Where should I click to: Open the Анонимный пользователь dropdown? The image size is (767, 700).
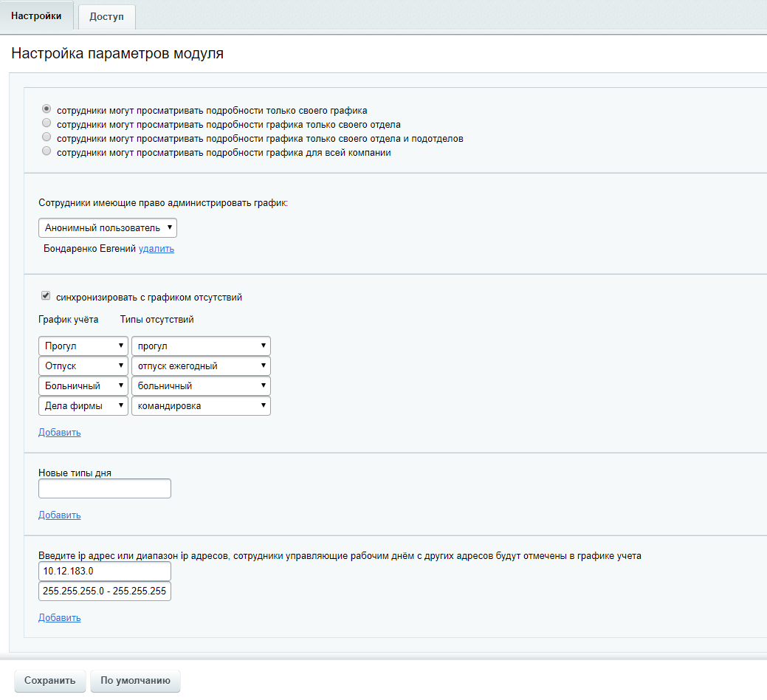(x=108, y=227)
